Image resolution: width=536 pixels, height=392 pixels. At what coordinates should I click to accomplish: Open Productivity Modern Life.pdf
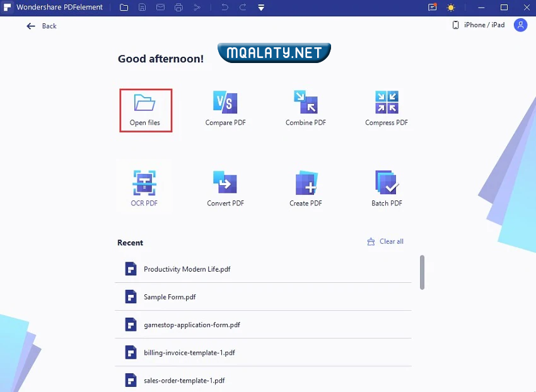click(x=263, y=269)
